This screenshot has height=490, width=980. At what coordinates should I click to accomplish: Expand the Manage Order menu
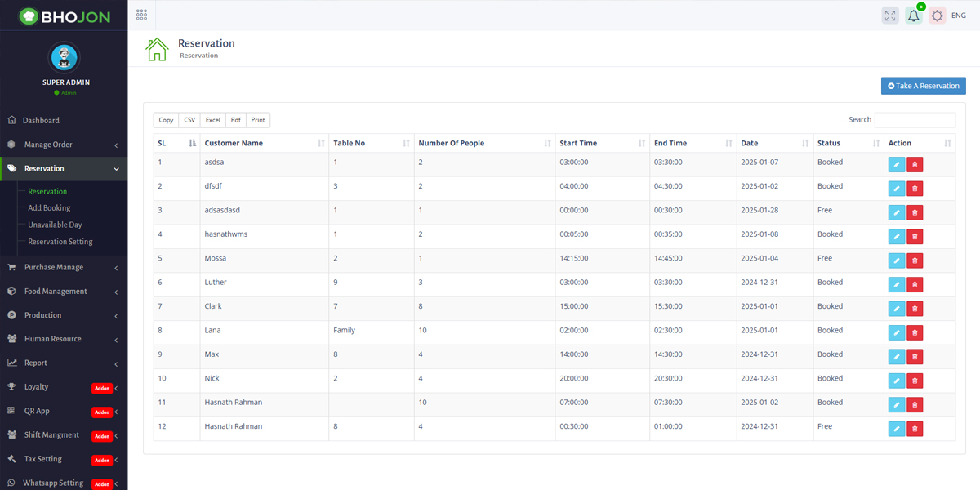coord(64,145)
